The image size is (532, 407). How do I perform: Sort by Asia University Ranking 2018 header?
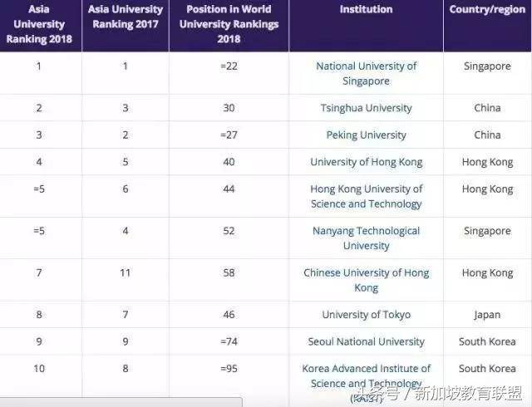[39, 24]
